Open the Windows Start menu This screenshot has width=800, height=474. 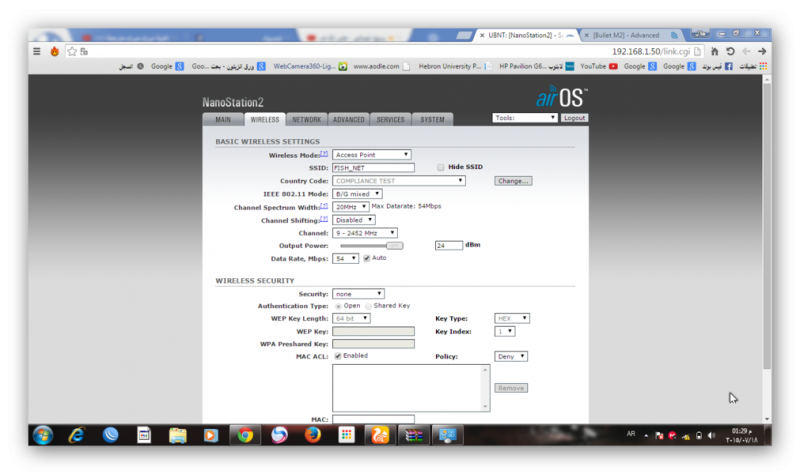pyautogui.click(x=43, y=435)
